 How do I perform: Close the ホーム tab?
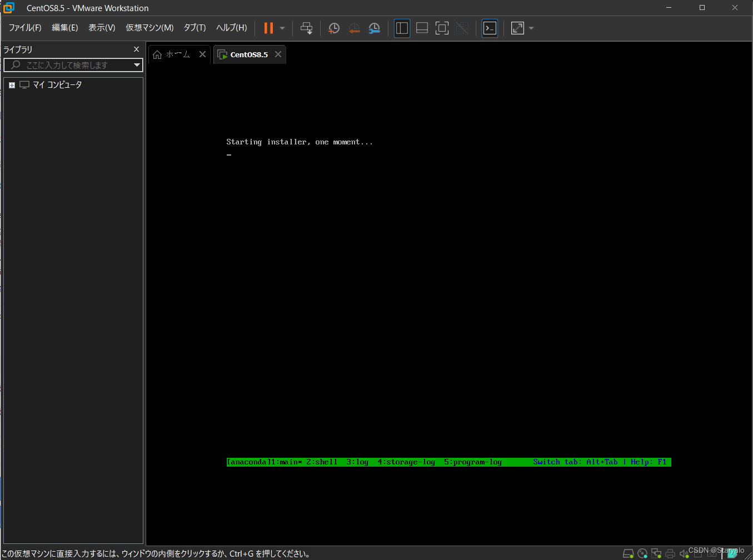pyautogui.click(x=202, y=54)
